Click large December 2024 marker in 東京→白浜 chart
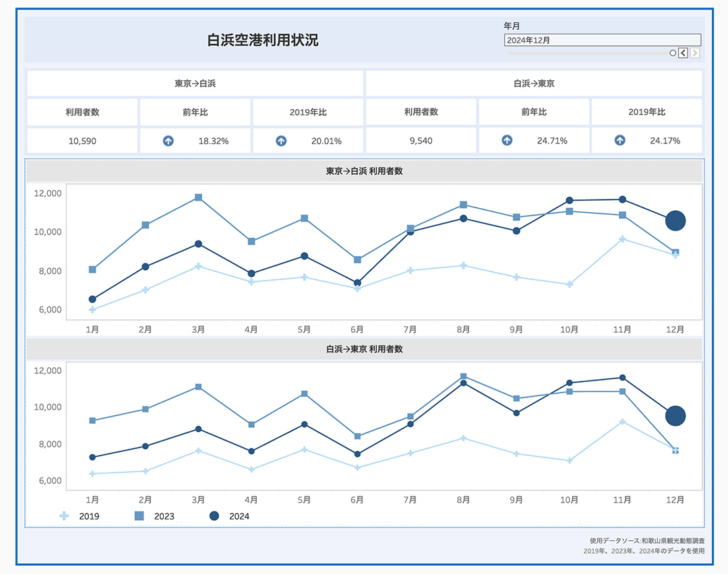 coord(675,220)
